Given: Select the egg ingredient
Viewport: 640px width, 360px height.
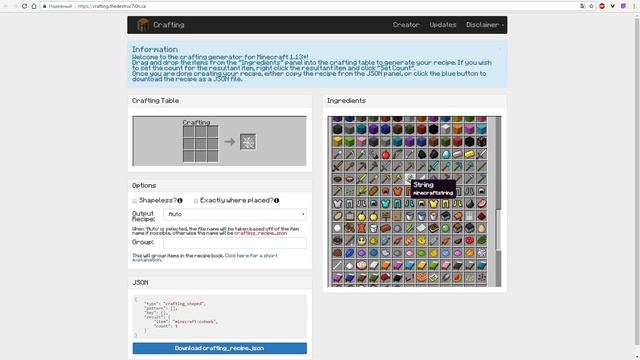Looking at the screenshot, I should tap(482, 228).
